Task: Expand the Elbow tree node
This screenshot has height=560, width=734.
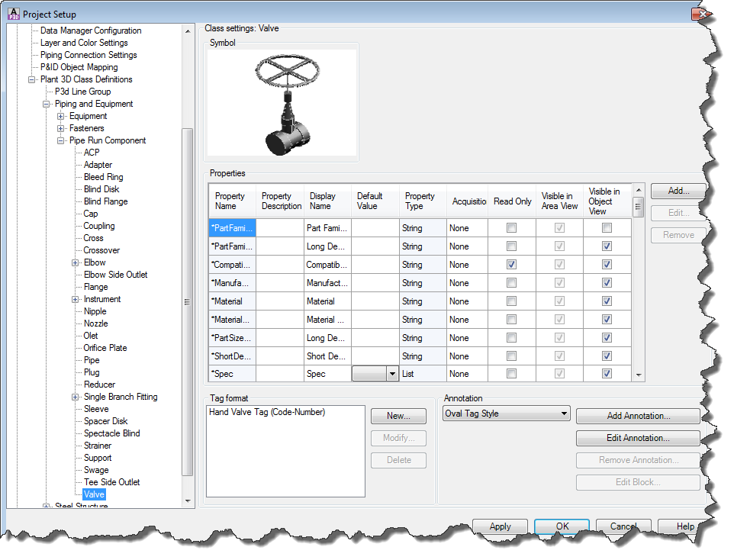Action: (x=76, y=262)
